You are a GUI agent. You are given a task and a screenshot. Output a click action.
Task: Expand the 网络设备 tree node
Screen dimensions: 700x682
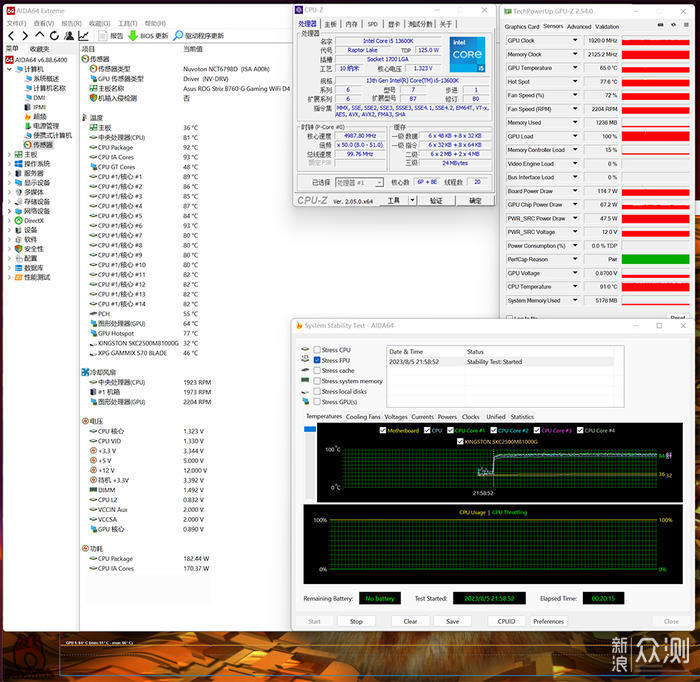[x=9, y=211]
